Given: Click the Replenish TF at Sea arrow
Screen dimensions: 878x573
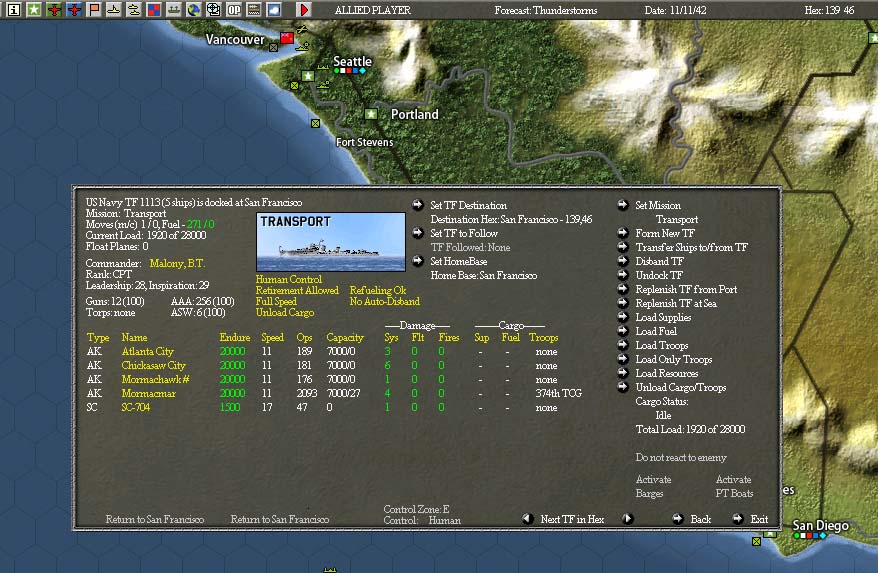Looking at the screenshot, I should [623, 303].
